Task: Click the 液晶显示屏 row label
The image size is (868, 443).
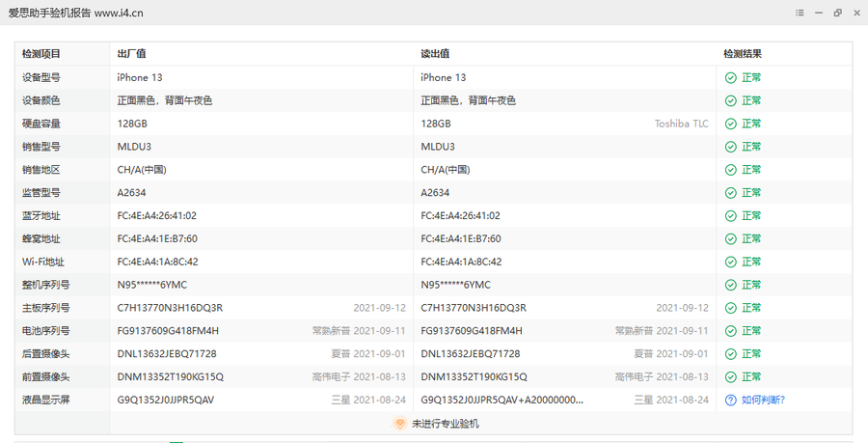Action: click(x=46, y=400)
